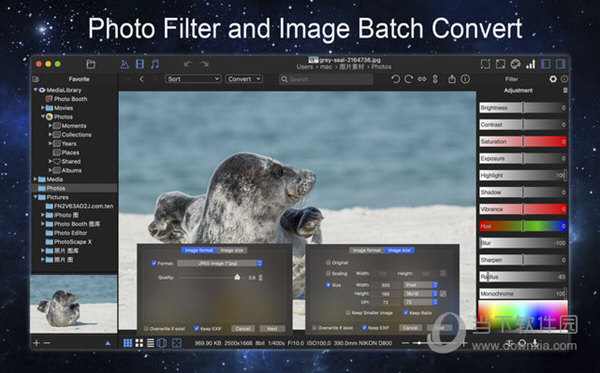Toggle the Format checkbox

(154, 263)
